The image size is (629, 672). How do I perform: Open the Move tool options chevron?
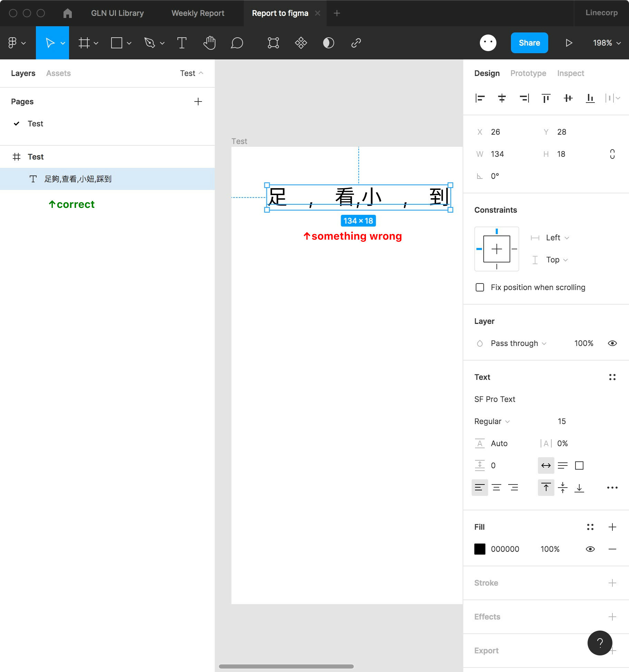click(63, 43)
